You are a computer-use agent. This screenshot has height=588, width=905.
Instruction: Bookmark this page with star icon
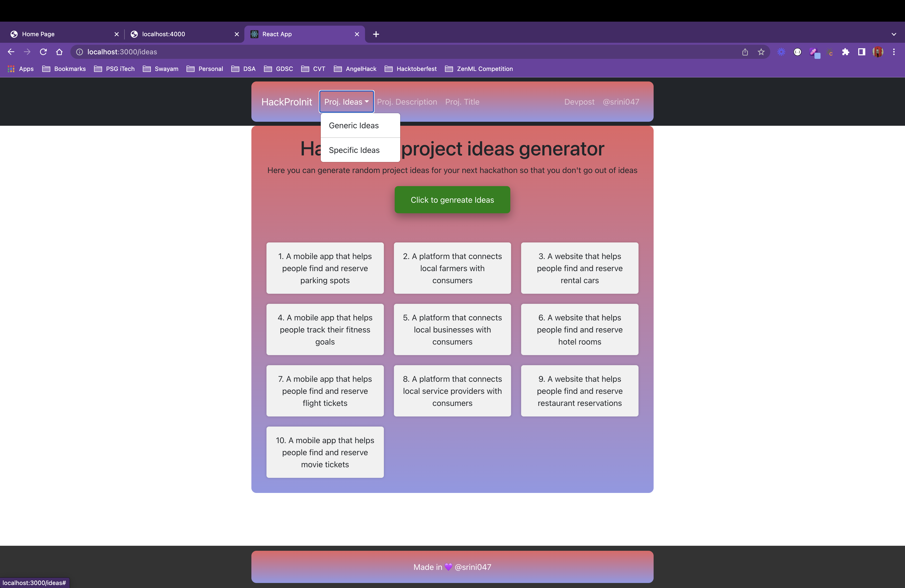pyautogui.click(x=761, y=52)
